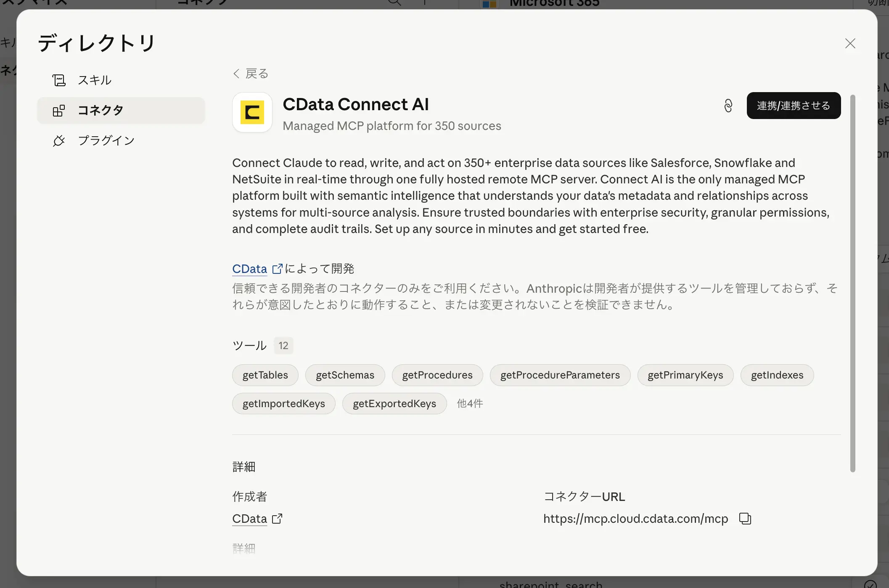
Task: Click the skills (スキル) sidebar icon
Action: pyautogui.click(x=59, y=80)
